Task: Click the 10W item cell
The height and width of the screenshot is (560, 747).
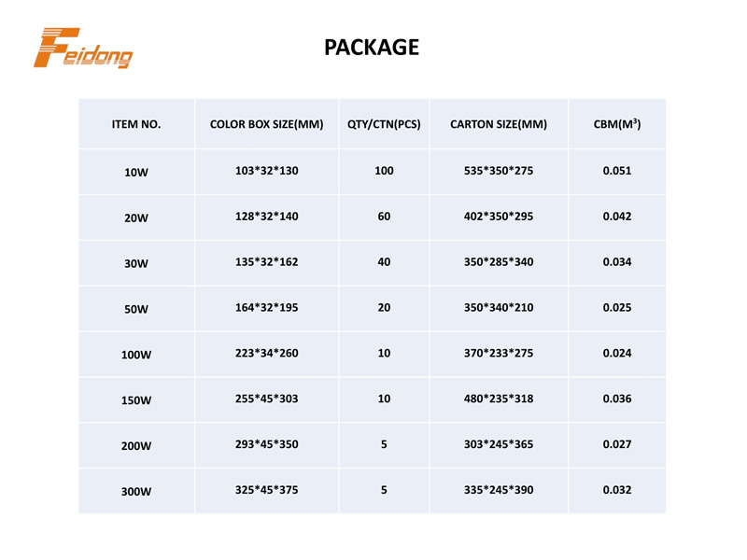Action: point(136,173)
